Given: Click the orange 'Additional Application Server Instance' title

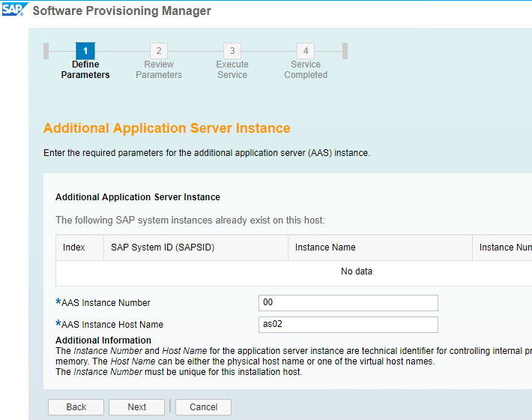Looking at the screenshot, I should pyautogui.click(x=167, y=128).
